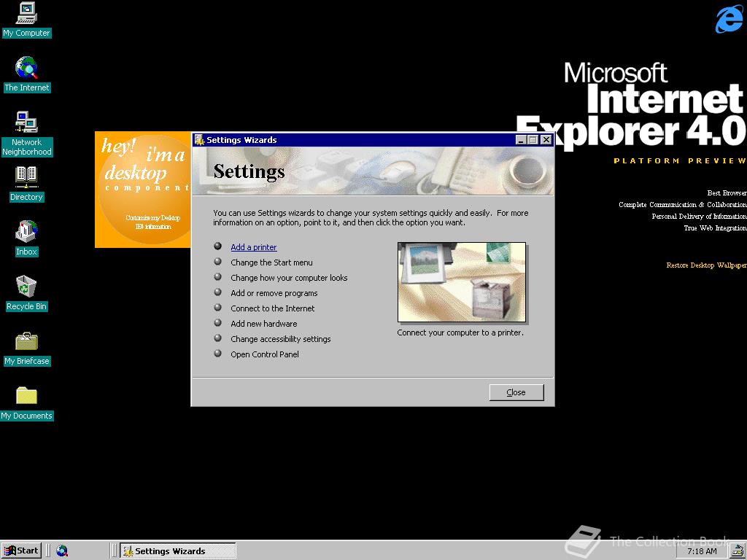Click the Best Browser link on desktop

(727, 192)
